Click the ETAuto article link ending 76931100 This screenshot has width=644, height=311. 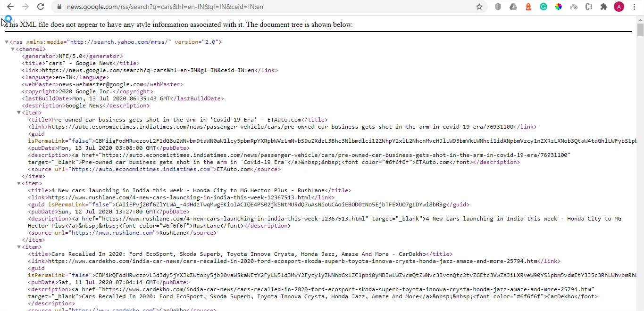pos(282,127)
